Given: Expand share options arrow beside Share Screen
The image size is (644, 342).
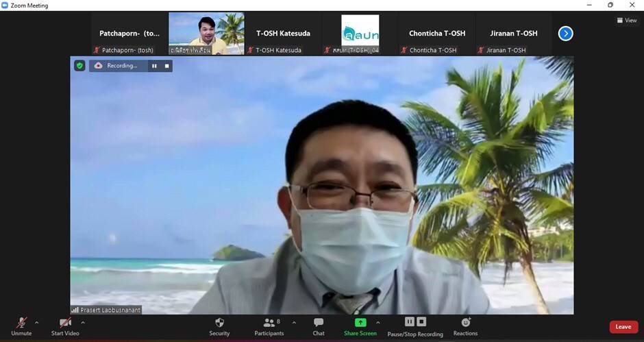Looking at the screenshot, I should (x=377, y=322).
